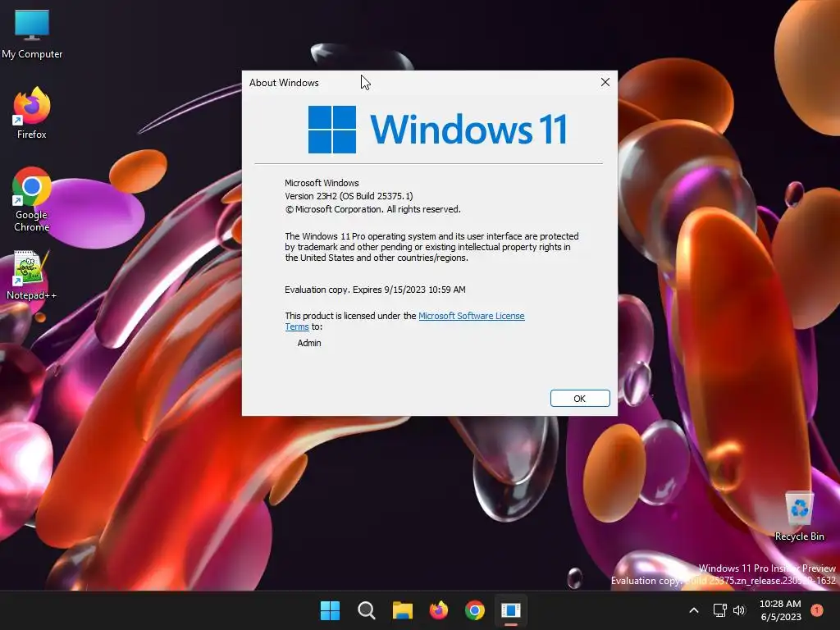Image resolution: width=840 pixels, height=630 pixels.
Task: Click the 'Microsoft Windows' text line
Action: coord(322,183)
